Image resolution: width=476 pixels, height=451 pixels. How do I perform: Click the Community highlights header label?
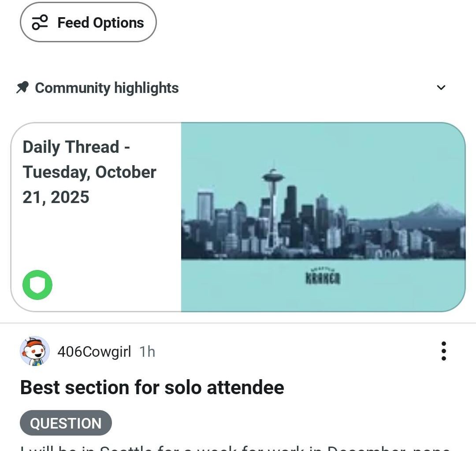tap(106, 88)
